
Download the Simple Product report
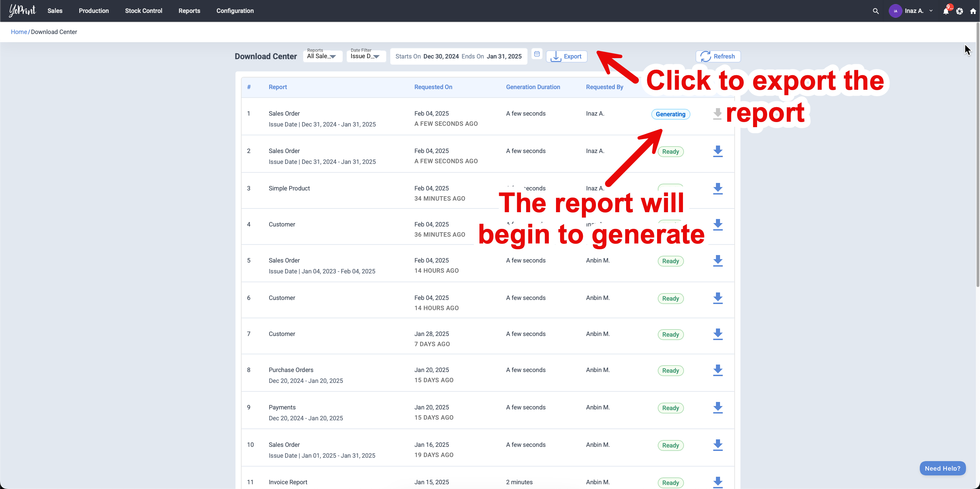(x=718, y=189)
